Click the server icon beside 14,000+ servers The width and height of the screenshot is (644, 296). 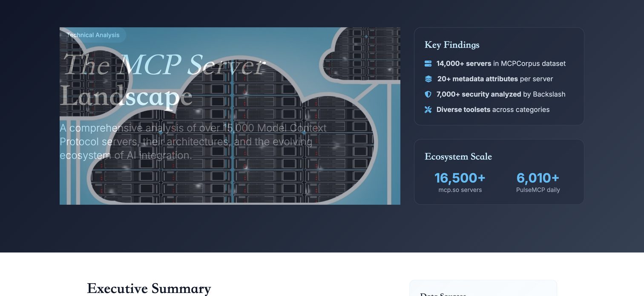(x=428, y=64)
